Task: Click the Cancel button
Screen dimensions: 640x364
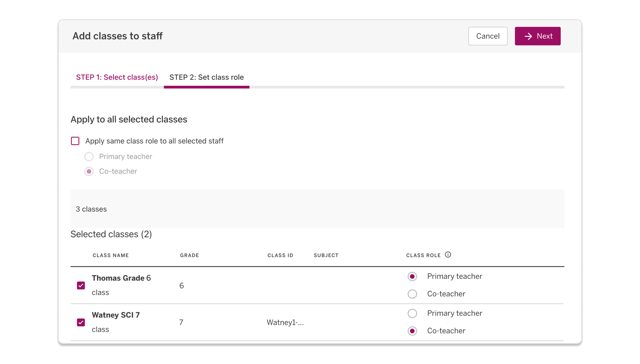Action: pyautogui.click(x=487, y=36)
